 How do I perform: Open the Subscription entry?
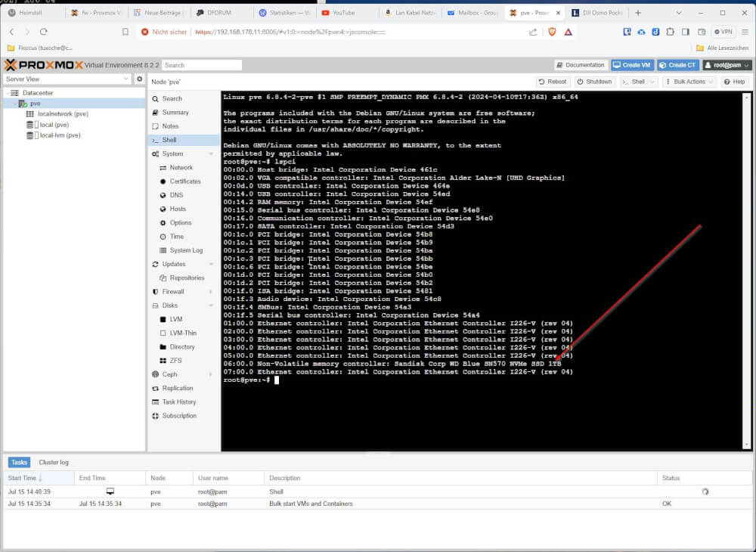[x=179, y=416]
